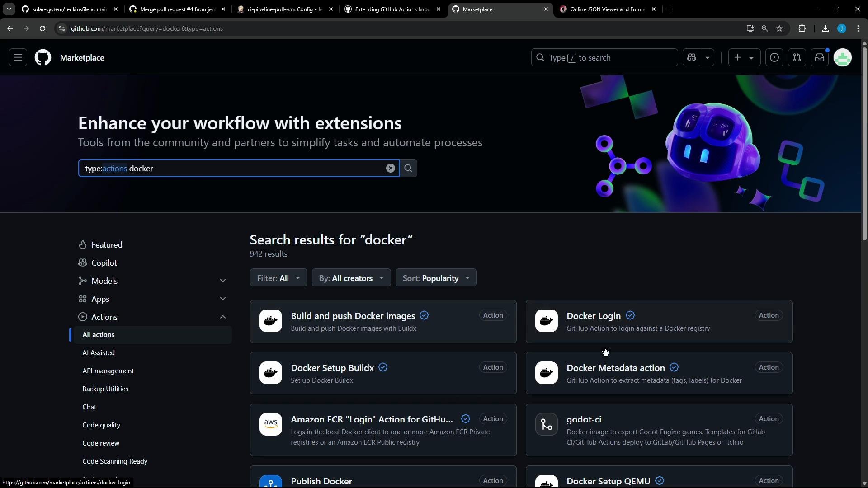Open the Filter: All dropdown
868x488 pixels.
[x=278, y=278]
